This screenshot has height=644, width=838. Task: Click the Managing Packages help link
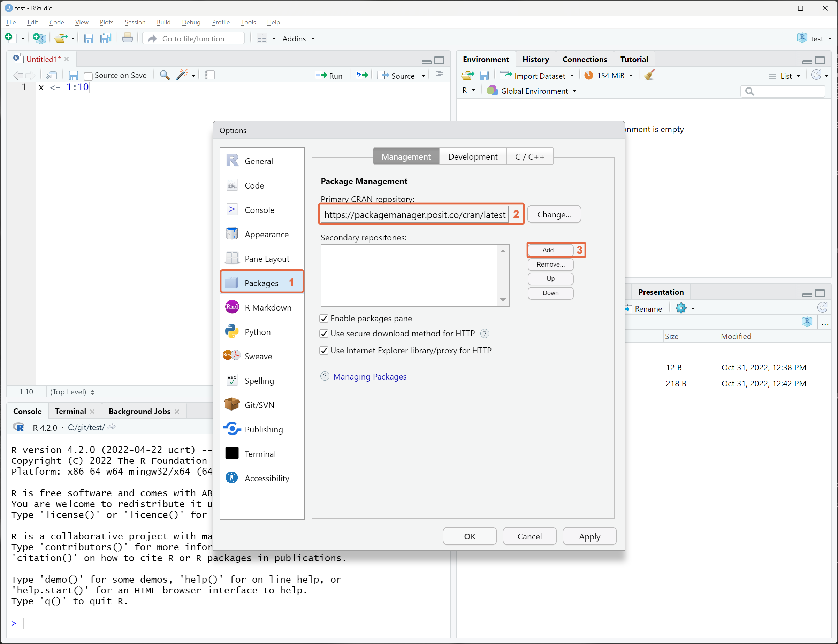point(369,377)
